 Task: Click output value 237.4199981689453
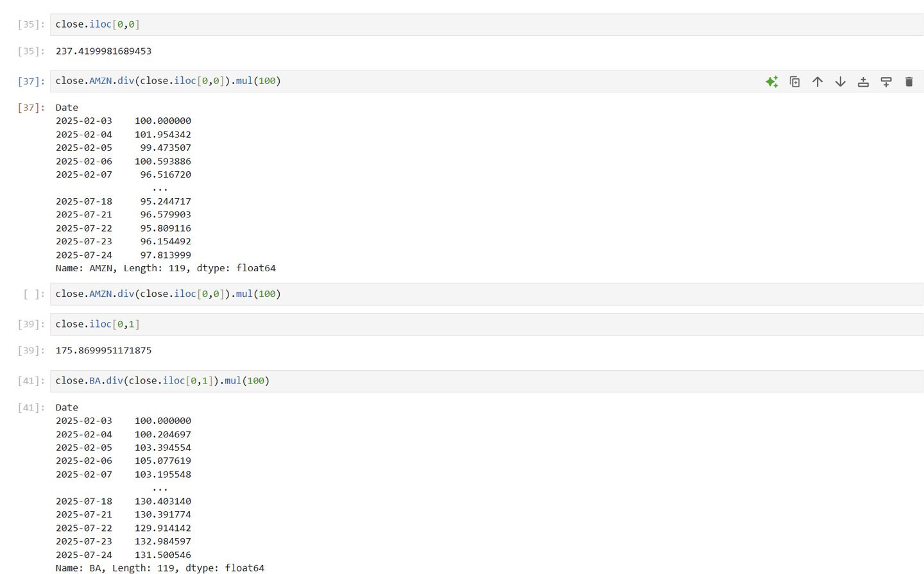(103, 51)
